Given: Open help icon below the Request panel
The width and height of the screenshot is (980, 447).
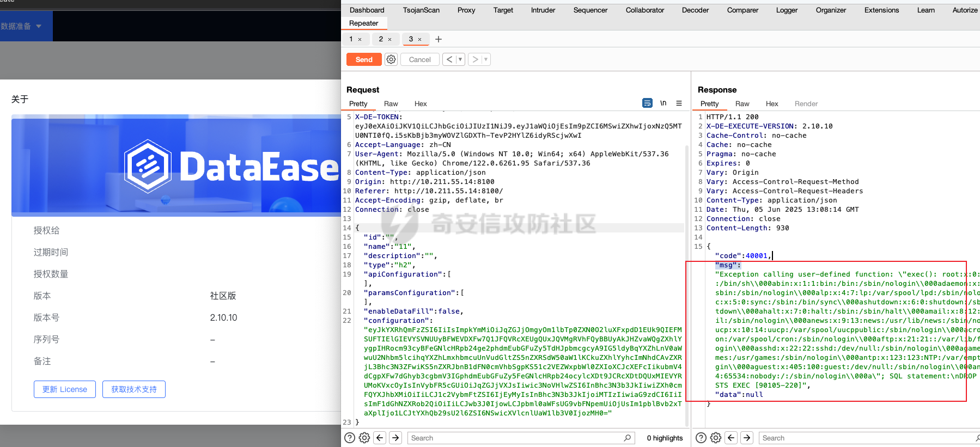Looking at the screenshot, I should 350,438.
